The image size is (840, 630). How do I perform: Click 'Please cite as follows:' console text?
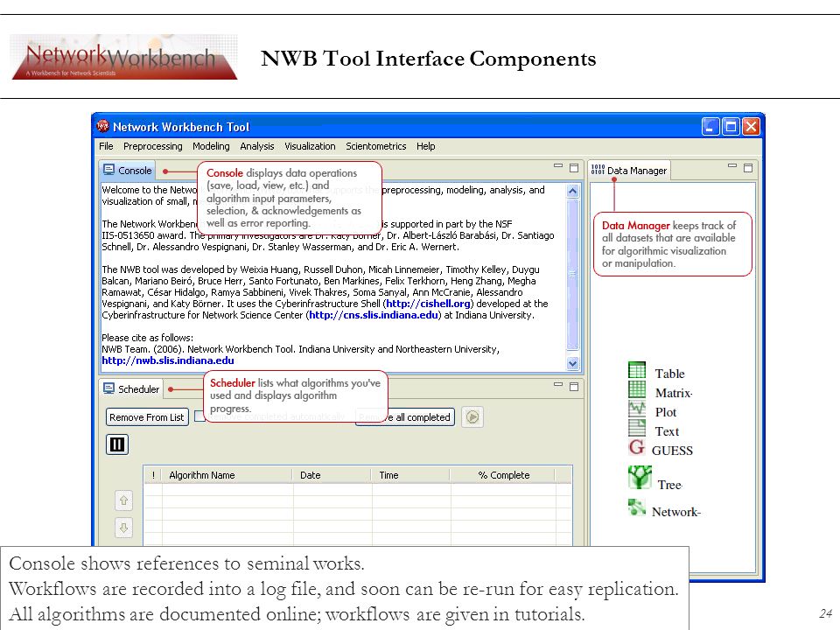click(147, 338)
